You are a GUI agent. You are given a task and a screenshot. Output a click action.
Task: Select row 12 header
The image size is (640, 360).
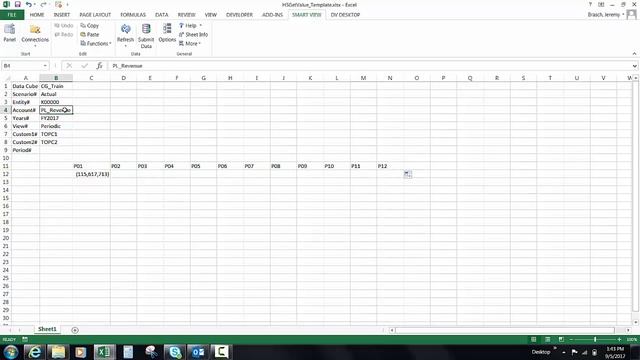(5, 174)
